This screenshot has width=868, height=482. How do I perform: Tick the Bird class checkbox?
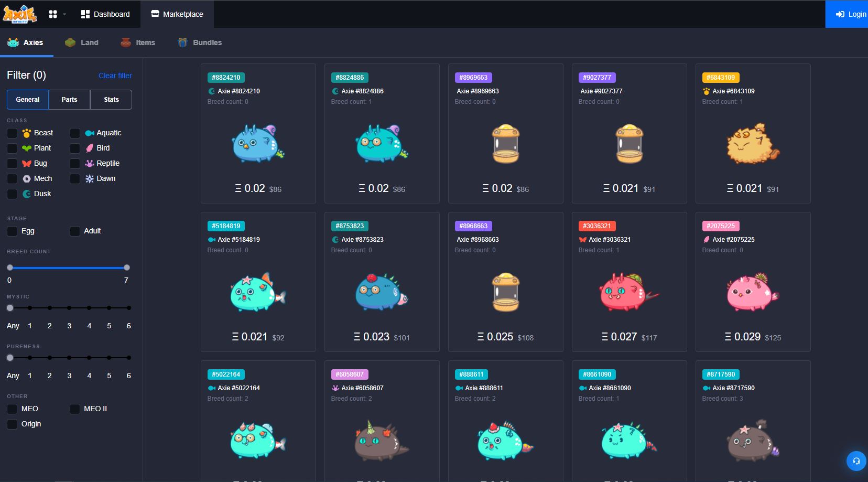[75, 148]
